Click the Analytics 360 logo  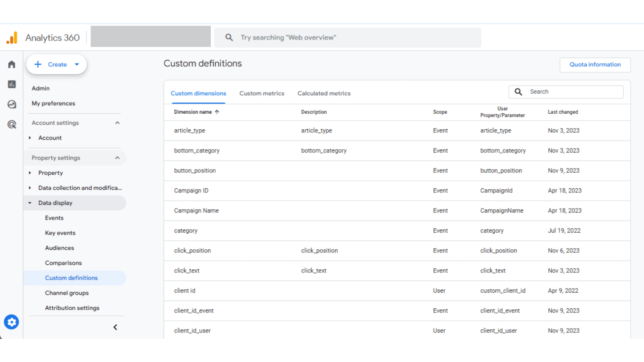(12, 38)
